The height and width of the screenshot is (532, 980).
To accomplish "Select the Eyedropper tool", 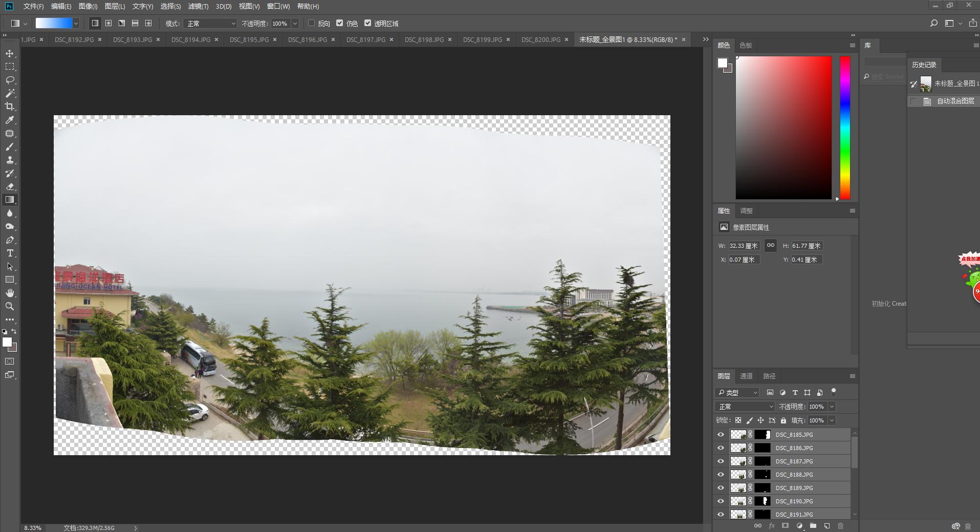I will point(10,120).
